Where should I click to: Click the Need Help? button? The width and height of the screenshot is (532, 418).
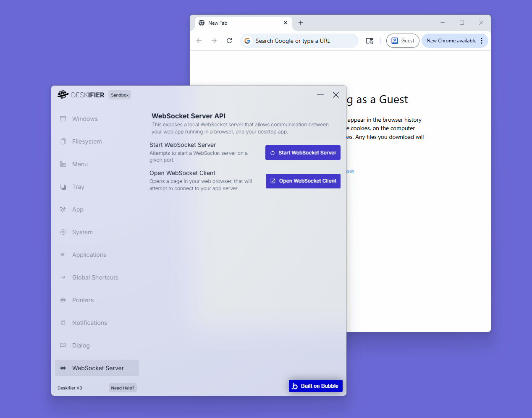123,388
